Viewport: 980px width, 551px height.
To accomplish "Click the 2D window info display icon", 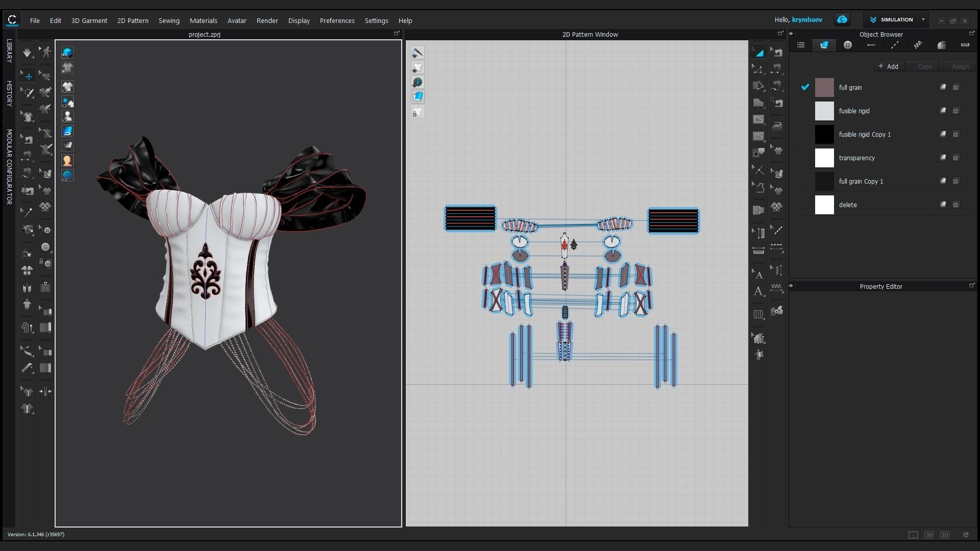I will (418, 82).
